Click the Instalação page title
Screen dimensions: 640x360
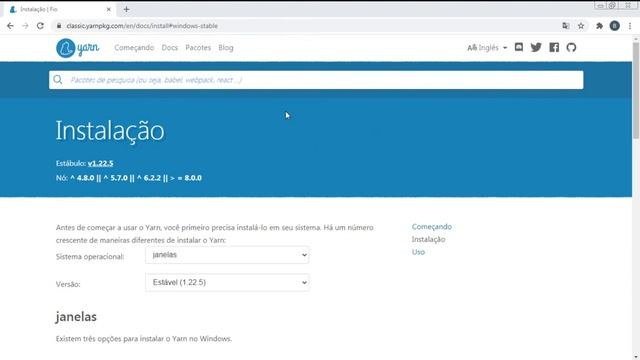pos(110,131)
